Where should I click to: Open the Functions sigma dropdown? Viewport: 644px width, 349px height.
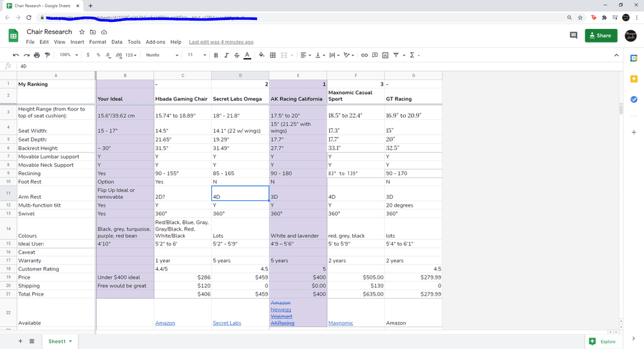pyautogui.click(x=414, y=55)
